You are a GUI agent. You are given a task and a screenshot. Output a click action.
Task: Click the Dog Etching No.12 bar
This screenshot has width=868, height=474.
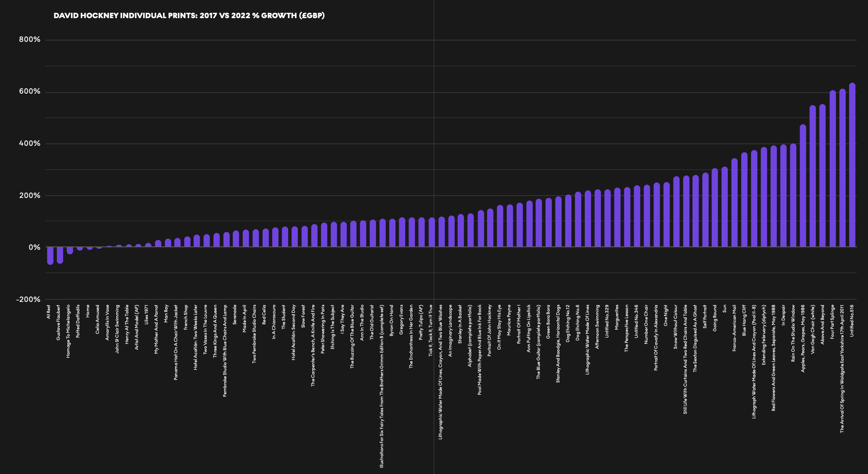(x=568, y=221)
